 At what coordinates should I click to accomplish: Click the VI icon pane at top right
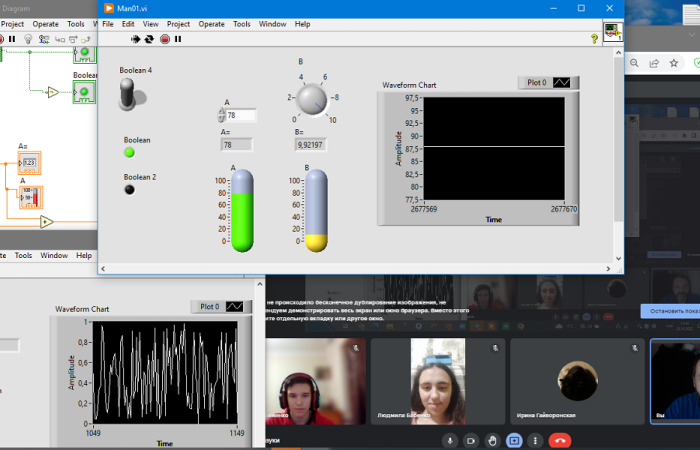point(610,32)
